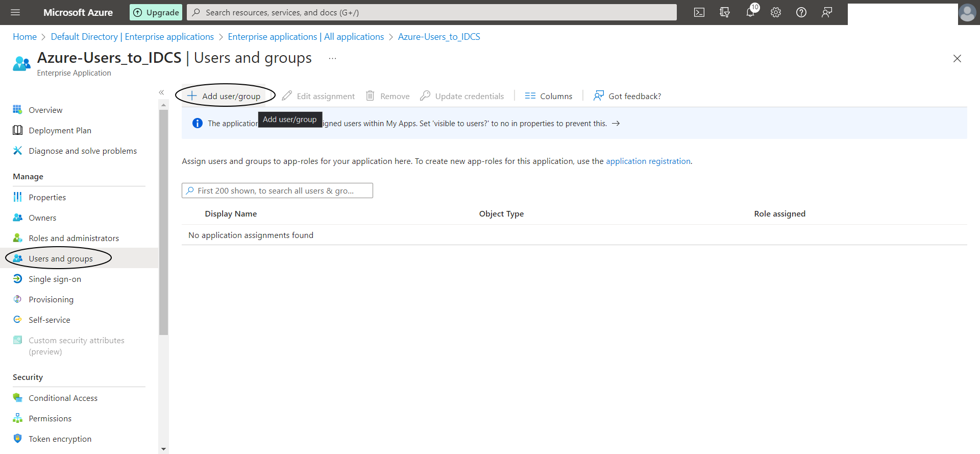This screenshot has width=980, height=454.
Task: Click the Token encryption shield icon
Action: 17,439
